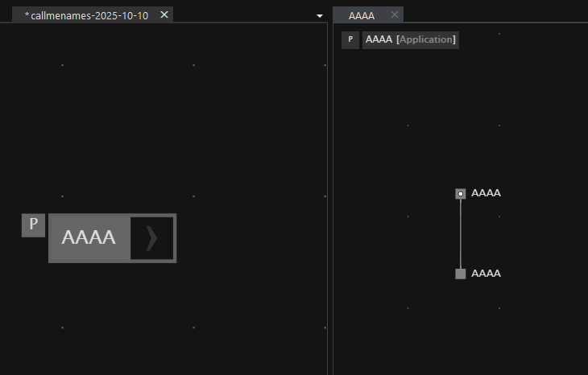
Task: Click empty canvas below the lower AAAA node
Action: click(x=461, y=330)
